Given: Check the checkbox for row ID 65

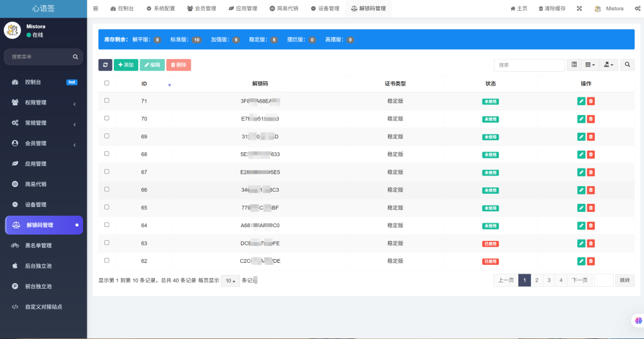Looking at the screenshot, I should point(107,207).
